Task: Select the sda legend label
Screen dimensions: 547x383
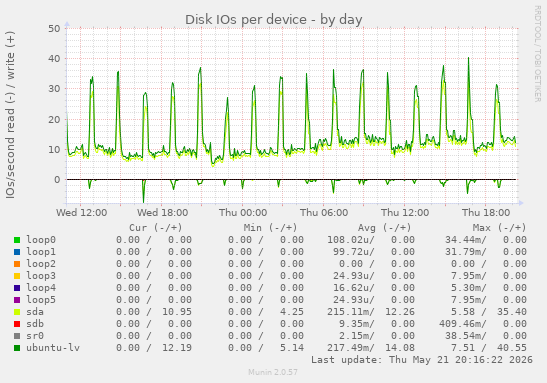Action: coord(35,312)
